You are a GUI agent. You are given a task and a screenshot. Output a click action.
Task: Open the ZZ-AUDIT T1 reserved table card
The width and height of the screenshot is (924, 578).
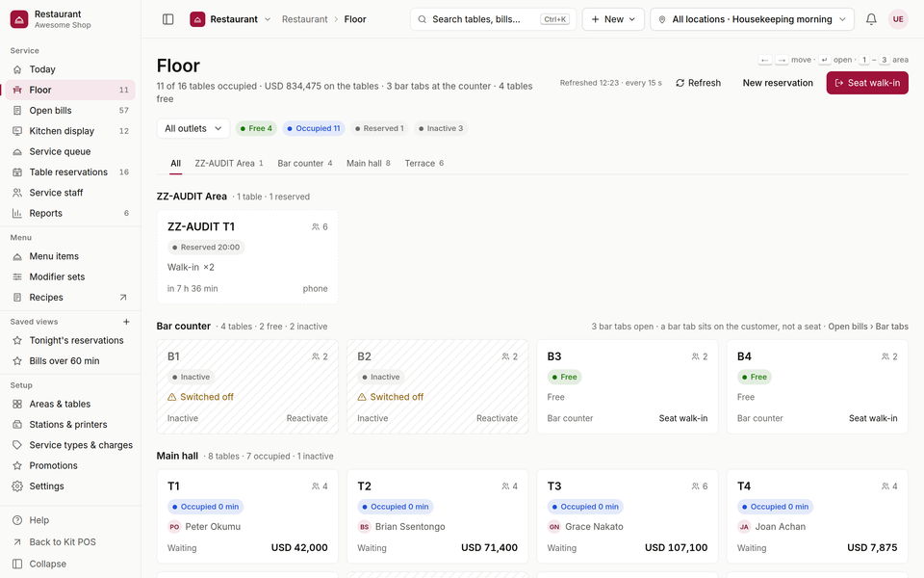(247, 257)
